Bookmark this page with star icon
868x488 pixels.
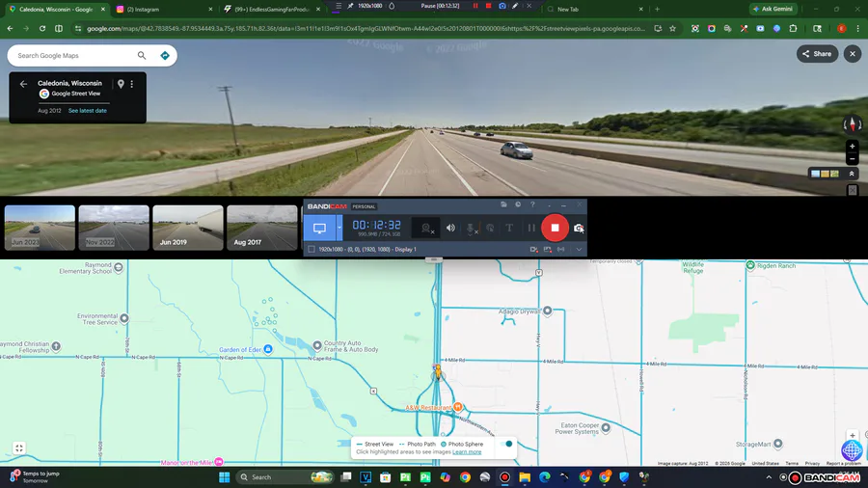coord(672,28)
